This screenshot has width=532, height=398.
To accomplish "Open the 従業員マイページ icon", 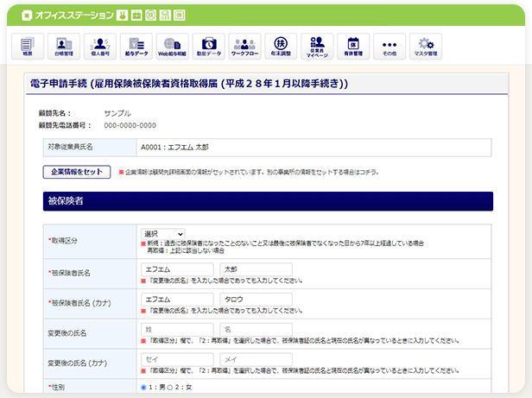I will [317, 47].
